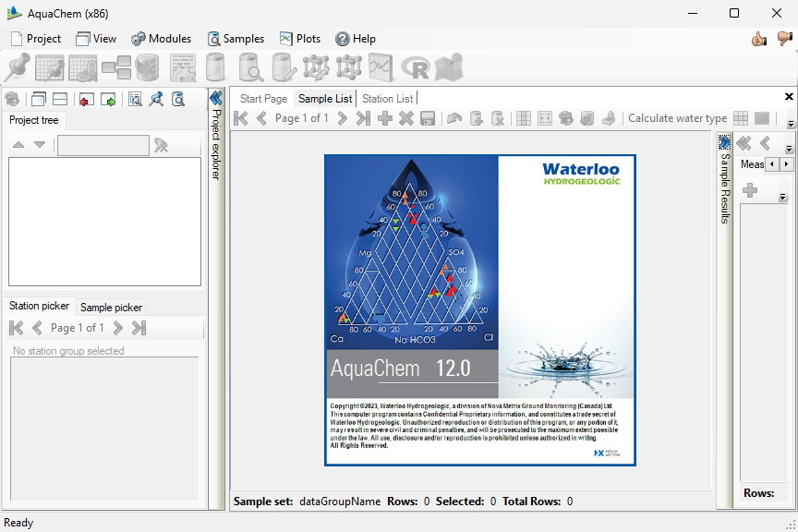Click the pushpin icon in the main toolbar
Screen dimensions: 798x532
(18, 67)
